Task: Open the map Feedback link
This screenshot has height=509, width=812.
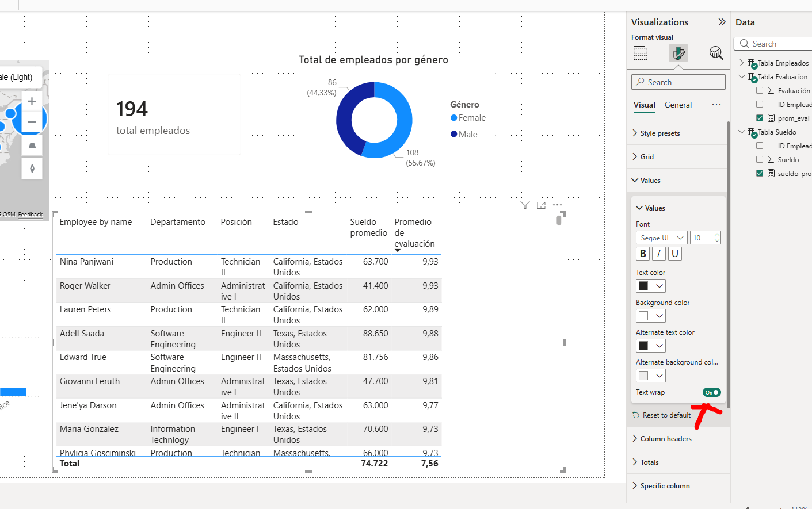Action: 31,215
